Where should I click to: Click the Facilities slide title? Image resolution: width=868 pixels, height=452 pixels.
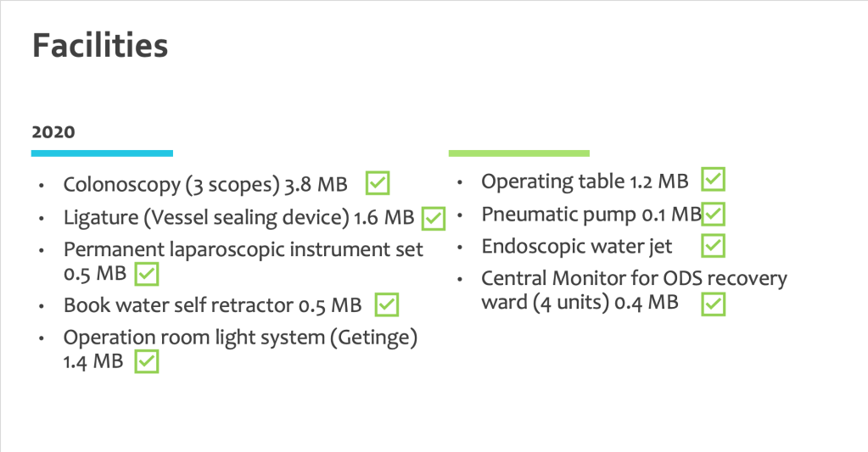click(x=100, y=46)
